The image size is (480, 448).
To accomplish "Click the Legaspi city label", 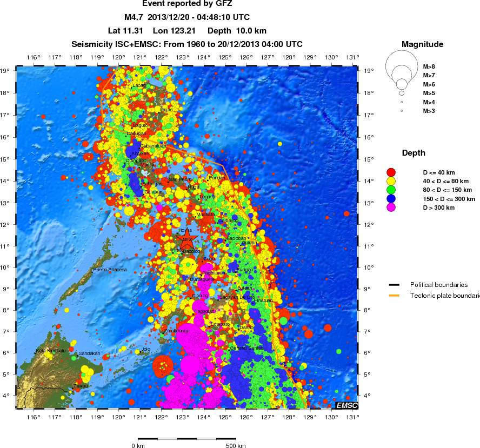I will [x=208, y=197].
